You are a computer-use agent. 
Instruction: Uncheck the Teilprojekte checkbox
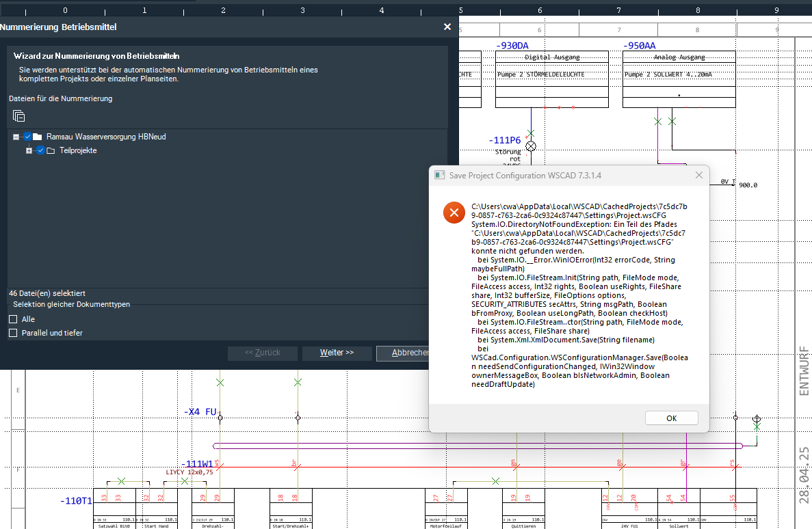pyautogui.click(x=40, y=150)
